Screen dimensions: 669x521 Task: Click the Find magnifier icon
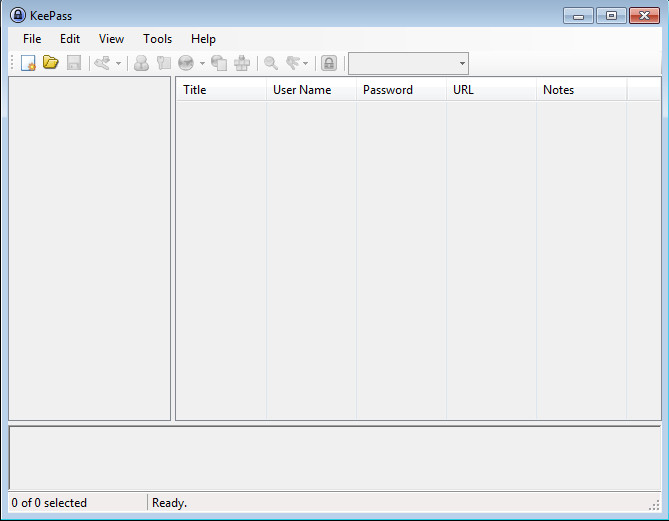click(271, 63)
